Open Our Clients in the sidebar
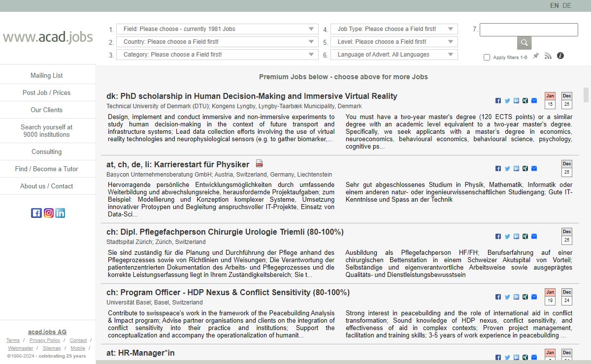Viewport: 591px width, 364px height. [x=47, y=110]
